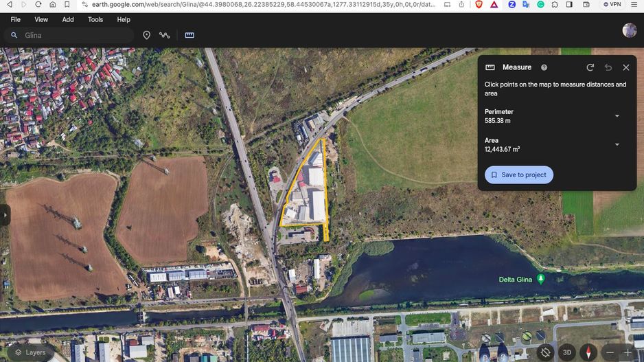Expand the left side panel arrow
The width and height of the screenshot is (644, 362).
5,215
